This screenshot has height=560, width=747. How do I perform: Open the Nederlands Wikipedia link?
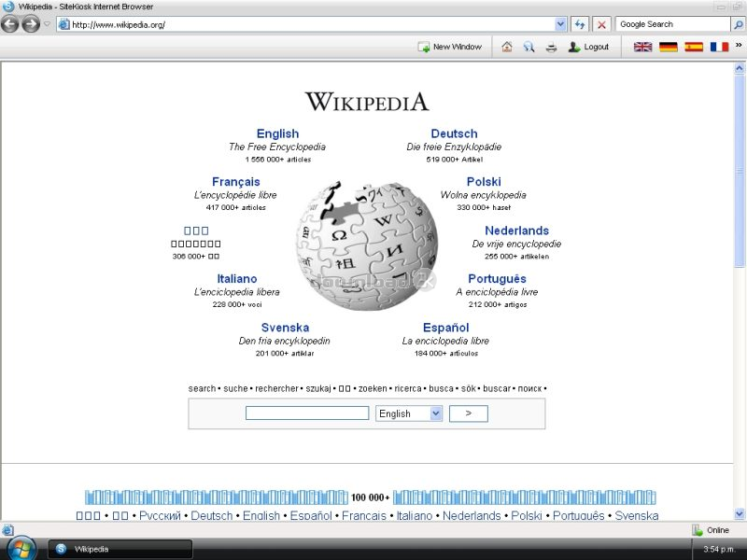tap(517, 231)
